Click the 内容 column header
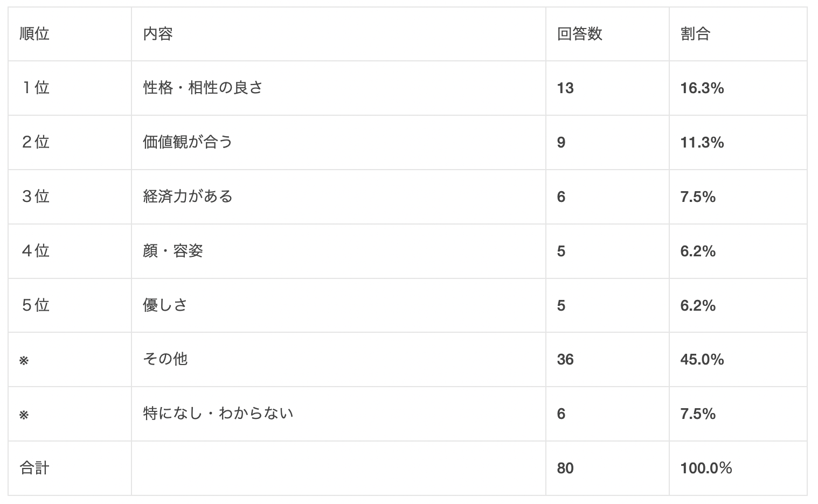 158,34
